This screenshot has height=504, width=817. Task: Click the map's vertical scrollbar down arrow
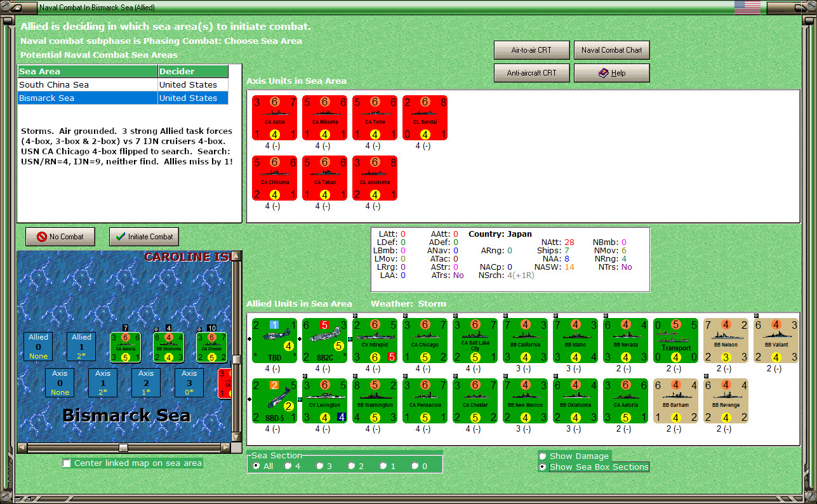pos(237,438)
